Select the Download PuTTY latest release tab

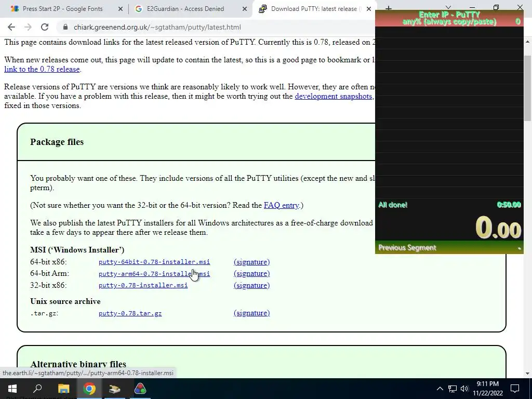(314, 9)
